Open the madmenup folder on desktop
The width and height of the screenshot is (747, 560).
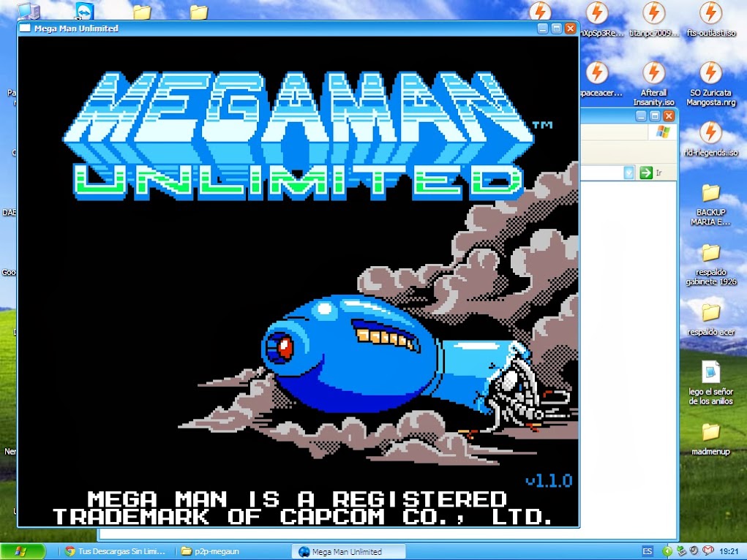click(x=710, y=439)
